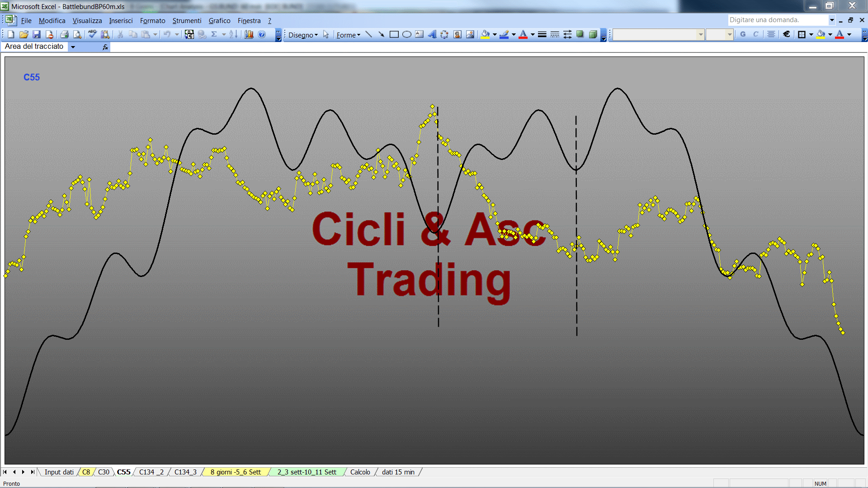
Task: Click the dash style icon
Action: tap(555, 34)
